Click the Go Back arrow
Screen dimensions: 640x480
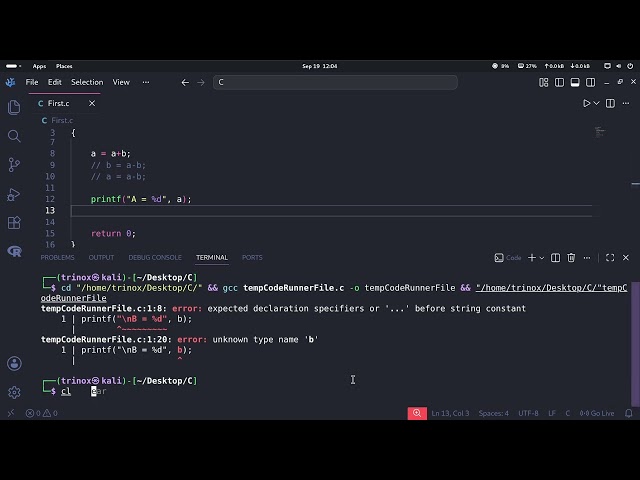pos(185,82)
